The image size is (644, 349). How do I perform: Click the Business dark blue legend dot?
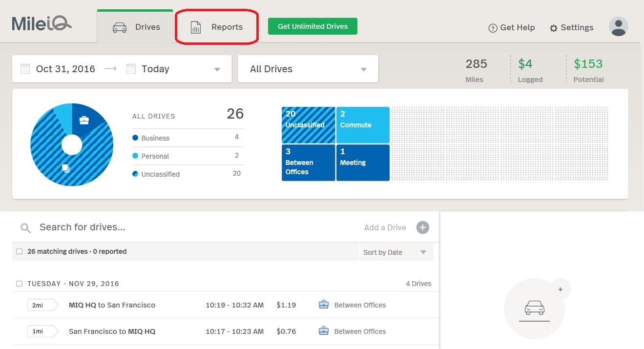tap(135, 138)
